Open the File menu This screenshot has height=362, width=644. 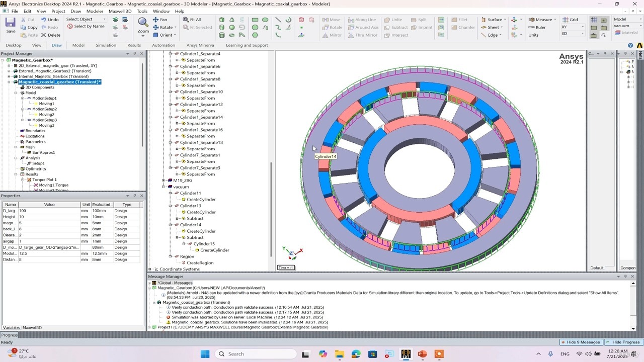coord(15,11)
